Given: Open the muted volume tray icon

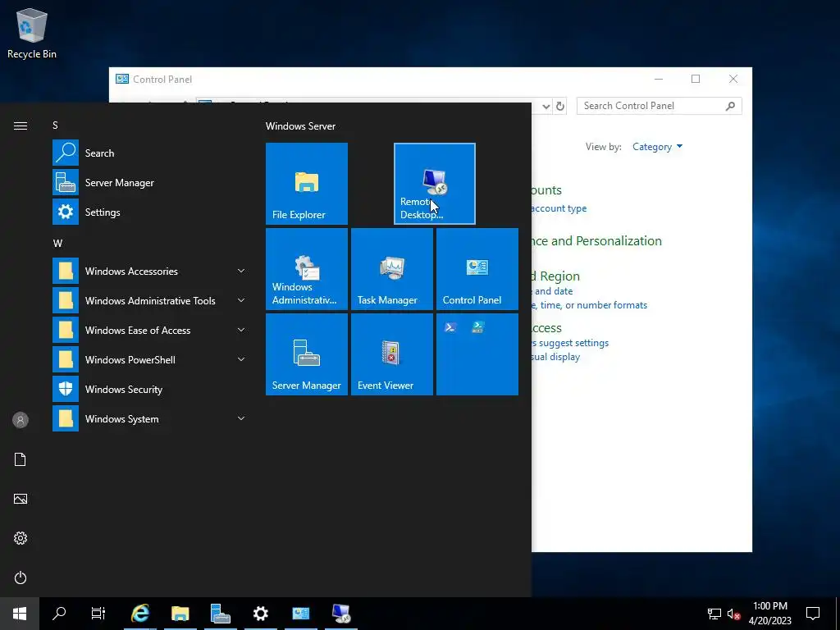Looking at the screenshot, I should point(733,614).
